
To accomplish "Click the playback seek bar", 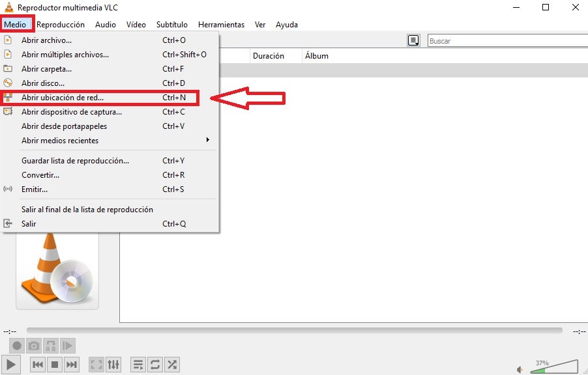I will tap(295, 331).
